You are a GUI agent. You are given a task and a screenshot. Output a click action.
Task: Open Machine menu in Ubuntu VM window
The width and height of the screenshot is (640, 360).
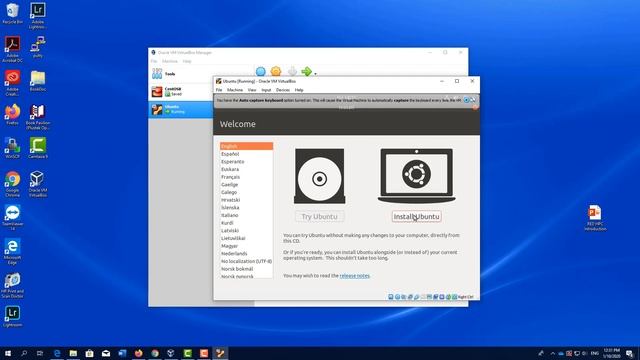235,90
